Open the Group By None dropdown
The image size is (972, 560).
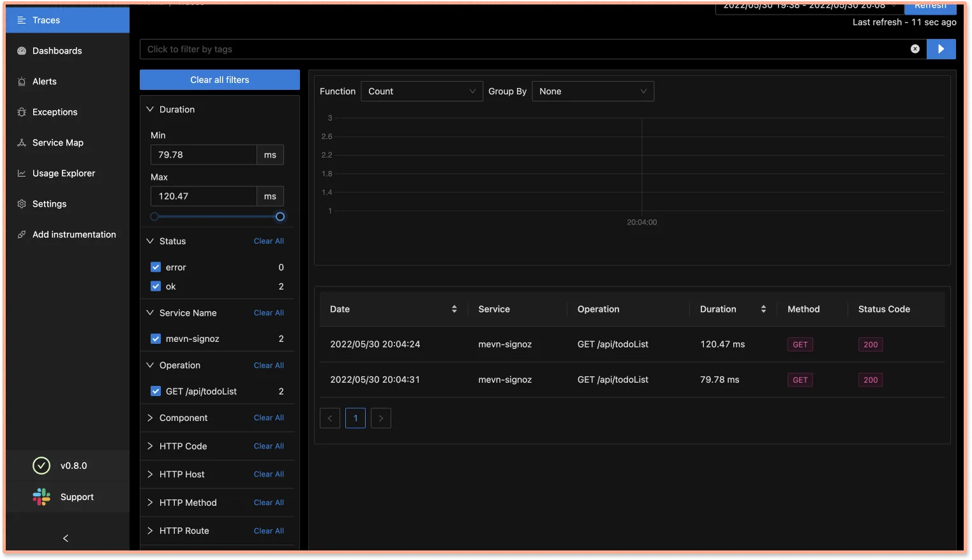tap(593, 91)
